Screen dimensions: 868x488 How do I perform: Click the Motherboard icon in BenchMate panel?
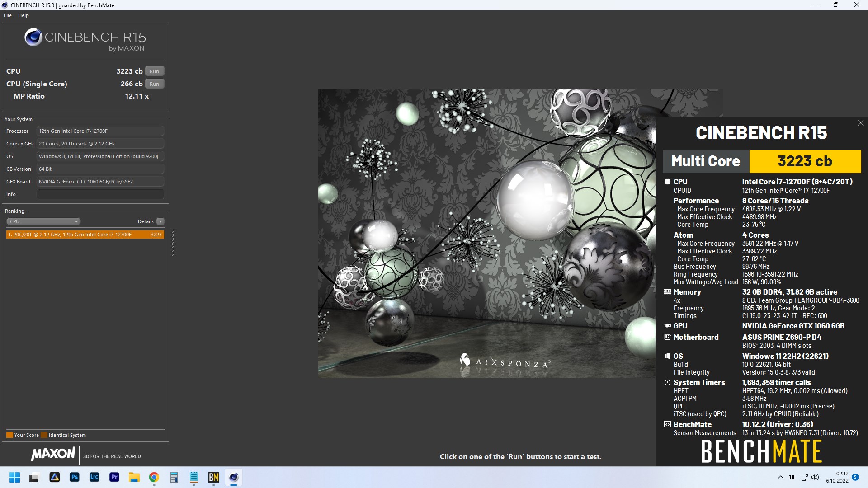pos(667,337)
